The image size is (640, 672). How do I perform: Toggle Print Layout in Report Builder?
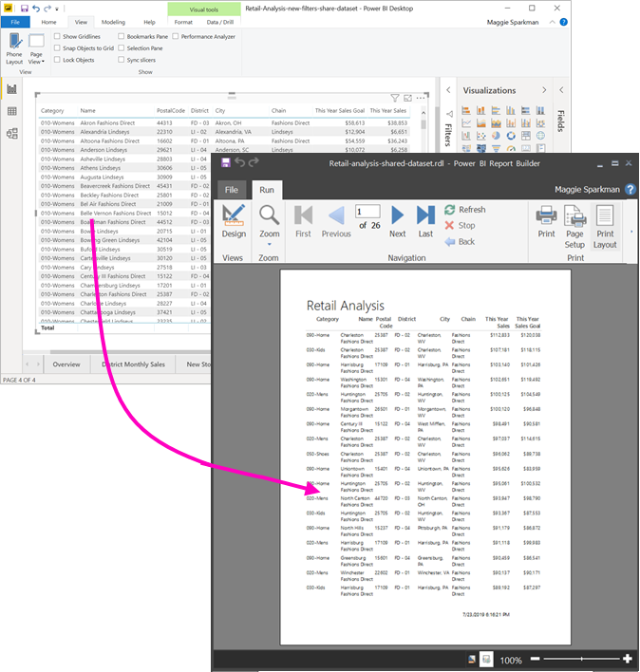coord(605,227)
